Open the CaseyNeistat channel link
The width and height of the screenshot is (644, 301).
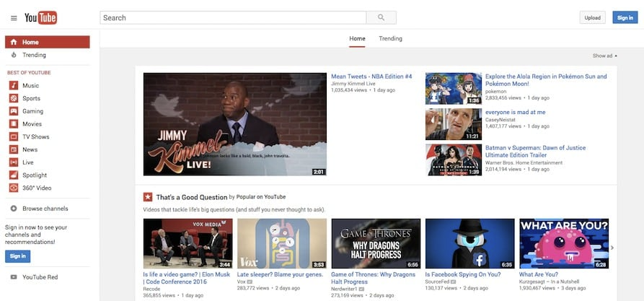[500, 119]
